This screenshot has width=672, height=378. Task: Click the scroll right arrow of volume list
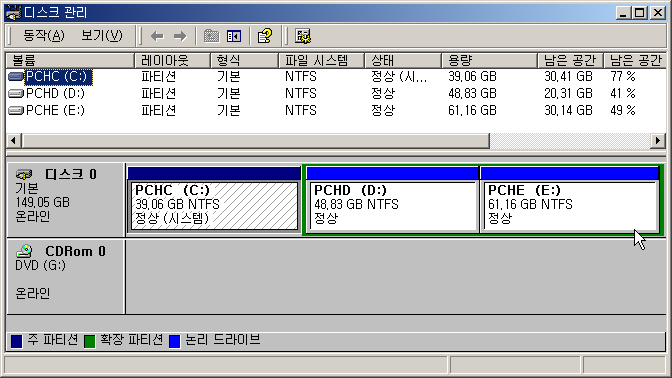tap(658, 141)
